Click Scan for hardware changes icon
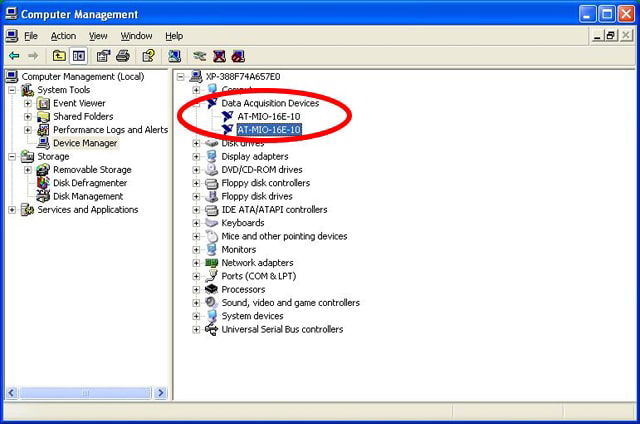Viewport: 640px width, 424px height. [x=174, y=55]
